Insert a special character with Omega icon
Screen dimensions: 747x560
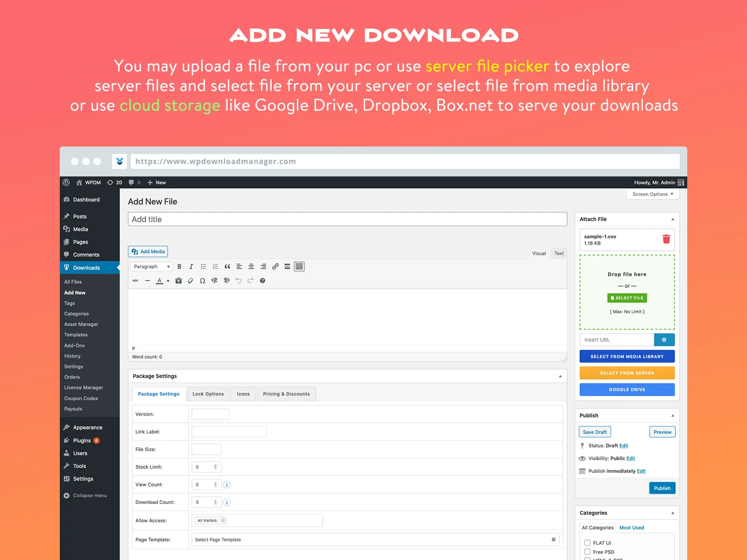point(202,280)
